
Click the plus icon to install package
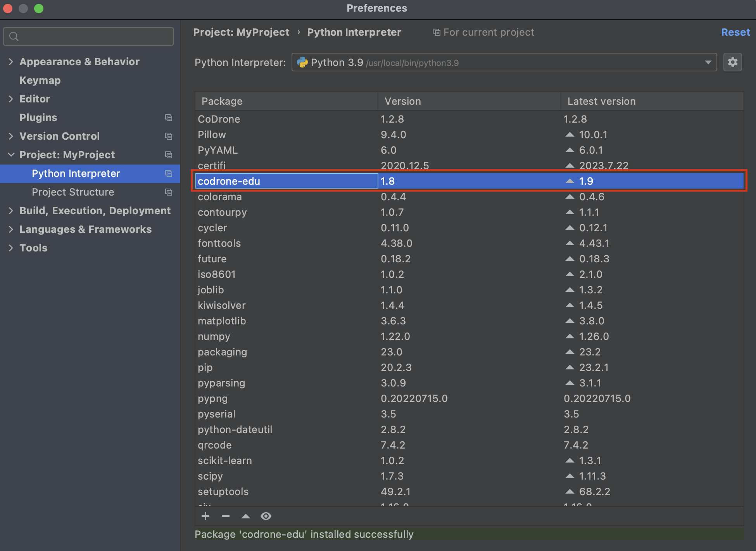point(205,516)
